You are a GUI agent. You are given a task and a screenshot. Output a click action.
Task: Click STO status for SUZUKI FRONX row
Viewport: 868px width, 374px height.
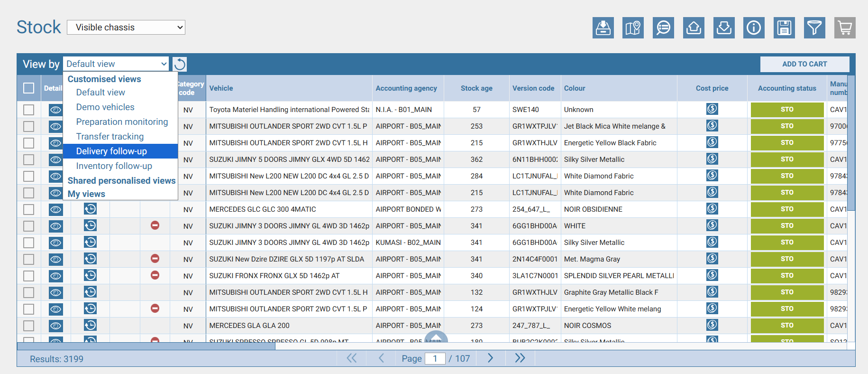click(787, 276)
